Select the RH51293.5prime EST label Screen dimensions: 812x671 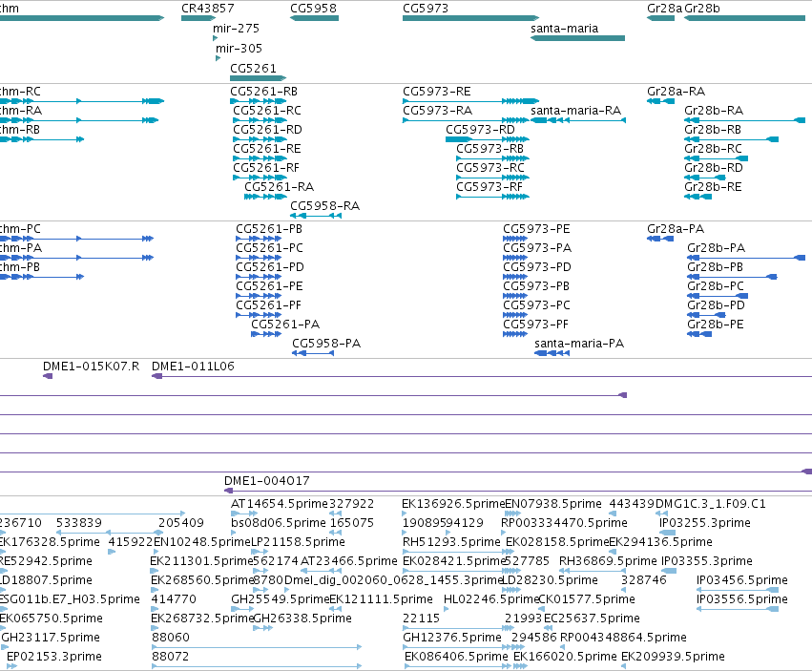coord(451,542)
